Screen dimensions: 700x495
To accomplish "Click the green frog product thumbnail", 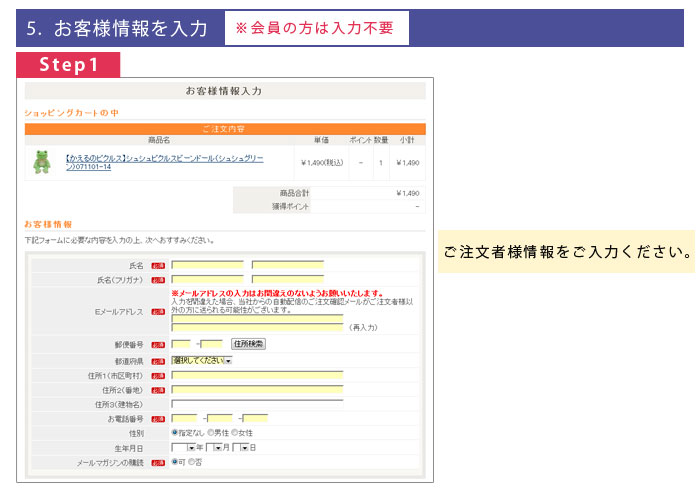I will tap(41, 162).
